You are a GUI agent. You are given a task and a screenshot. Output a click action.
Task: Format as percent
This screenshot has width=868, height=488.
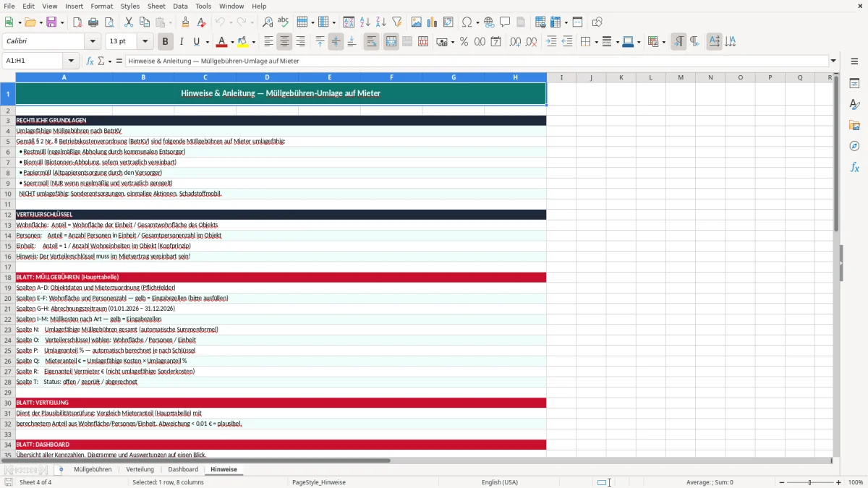(464, 42)
